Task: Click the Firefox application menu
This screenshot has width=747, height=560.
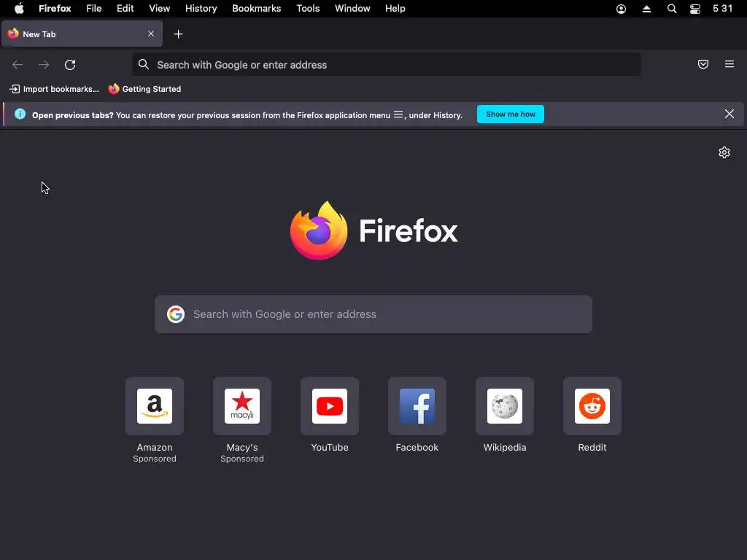Action: tap(55, 9)
